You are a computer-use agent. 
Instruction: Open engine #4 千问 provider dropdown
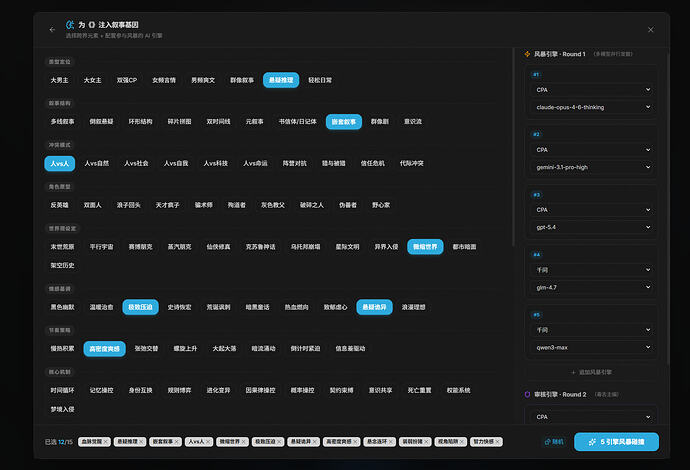(592, 270)
